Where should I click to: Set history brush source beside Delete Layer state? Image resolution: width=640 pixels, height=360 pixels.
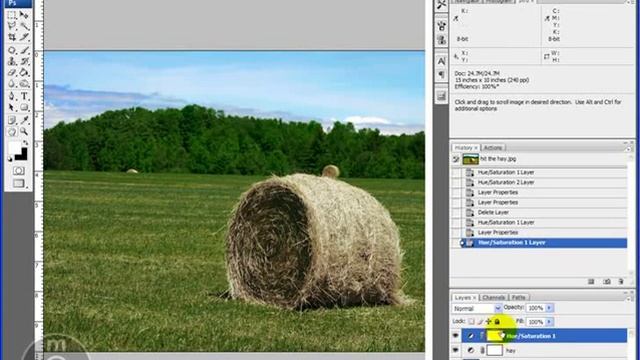[456, 212]
